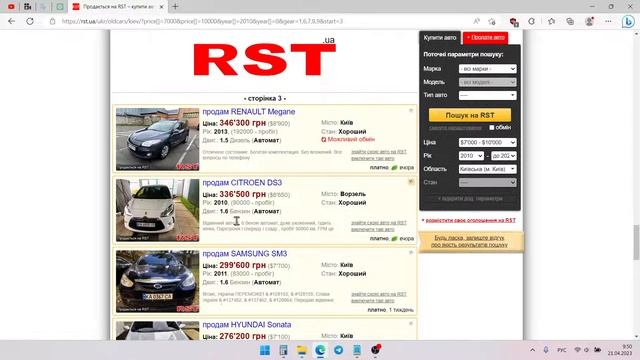Click the site info lock icon
This screenshot has width=640, height=360.
(x=52, y=21)
